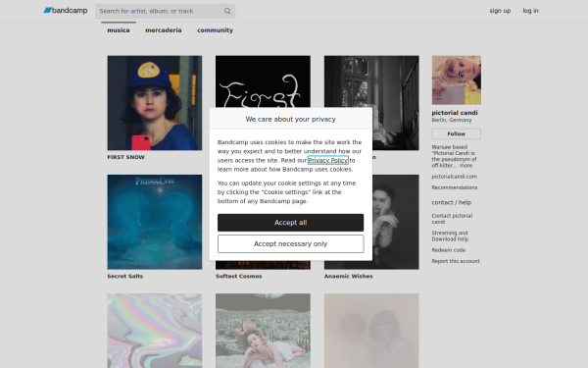Click the FIRST SNOW album title
Image resolution: width=588 pixels, height=368 pixels.
(x=126, y=157)
